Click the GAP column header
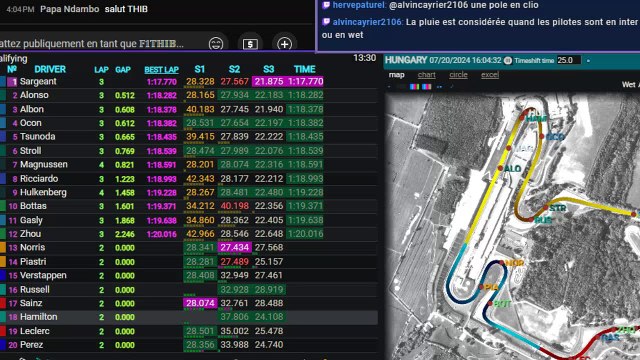Image resolution: width=640 pixels, height=360 pixels. point(123,69)
